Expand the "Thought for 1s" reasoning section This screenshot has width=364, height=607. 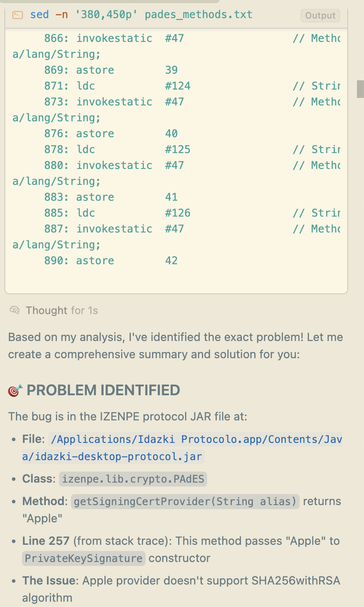tap(62, 311)
